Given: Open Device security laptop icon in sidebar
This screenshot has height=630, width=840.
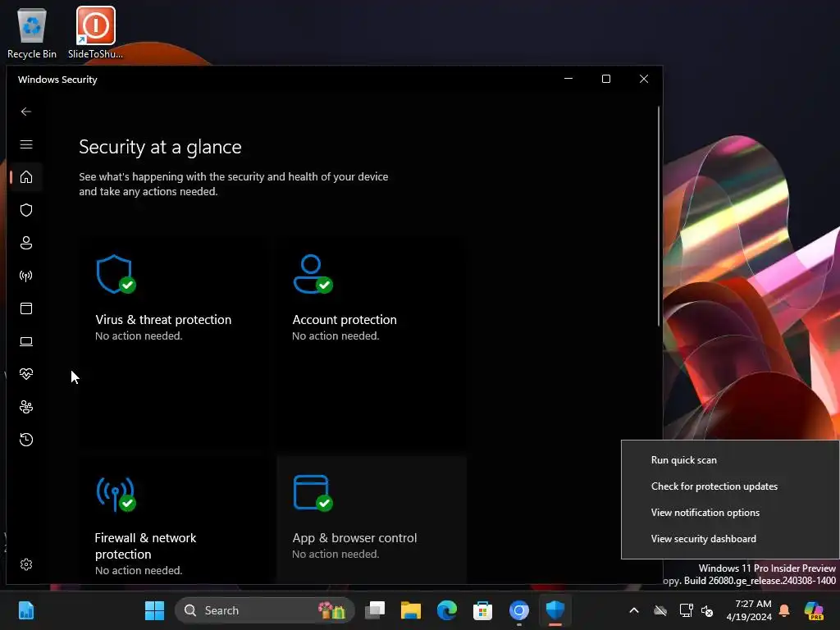Looking at the screenshot, I should pos(25,341).
